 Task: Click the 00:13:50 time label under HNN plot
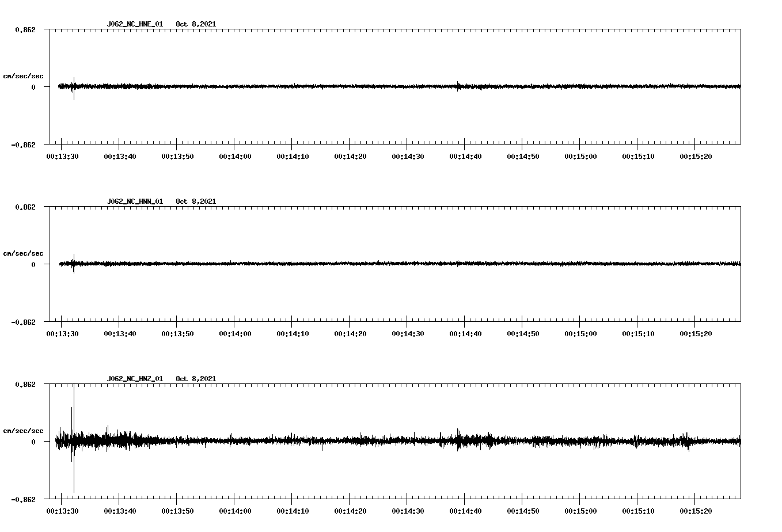point(177,334)
